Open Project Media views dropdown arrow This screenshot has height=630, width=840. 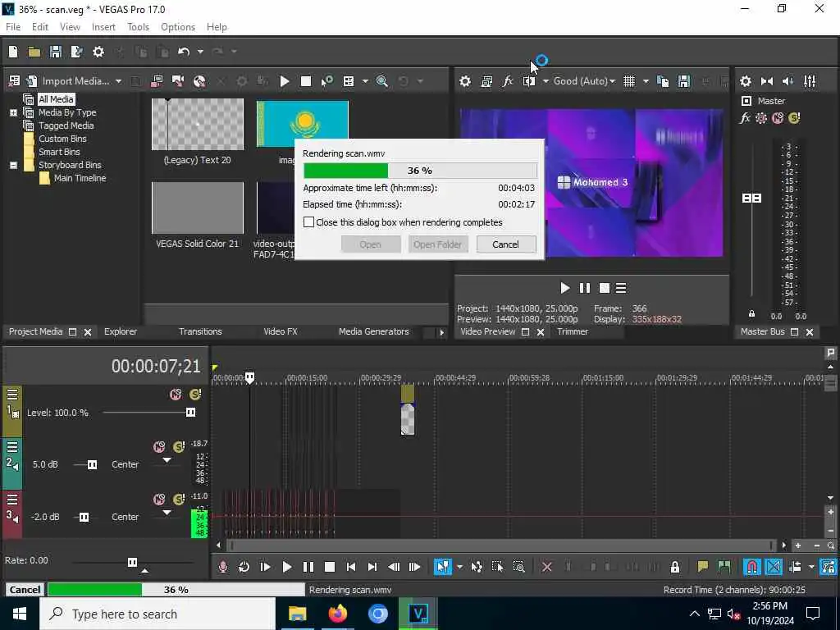365,81
